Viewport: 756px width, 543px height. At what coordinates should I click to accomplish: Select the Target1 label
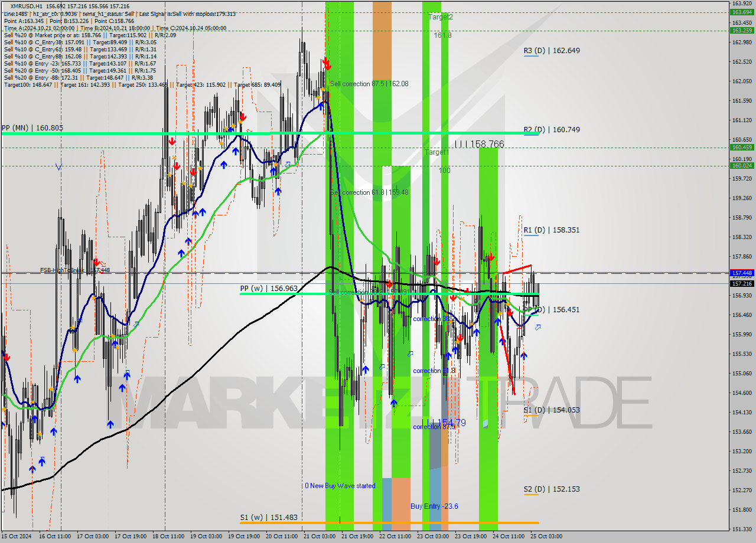(x=437, y=152)
